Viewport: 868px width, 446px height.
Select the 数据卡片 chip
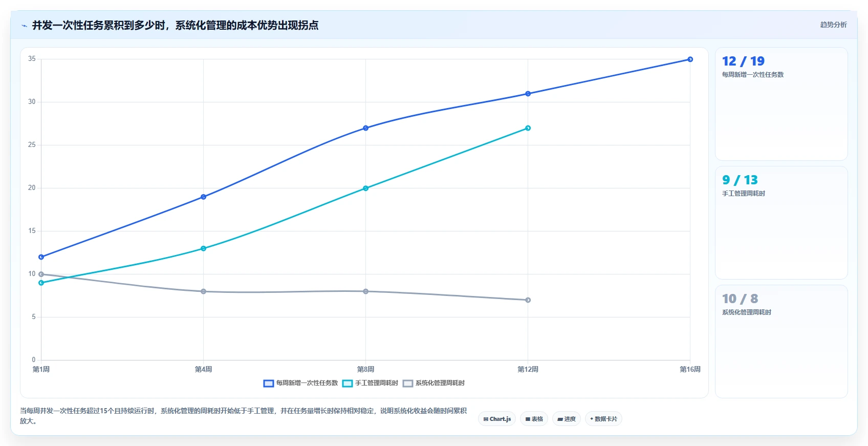click(603, 419)
